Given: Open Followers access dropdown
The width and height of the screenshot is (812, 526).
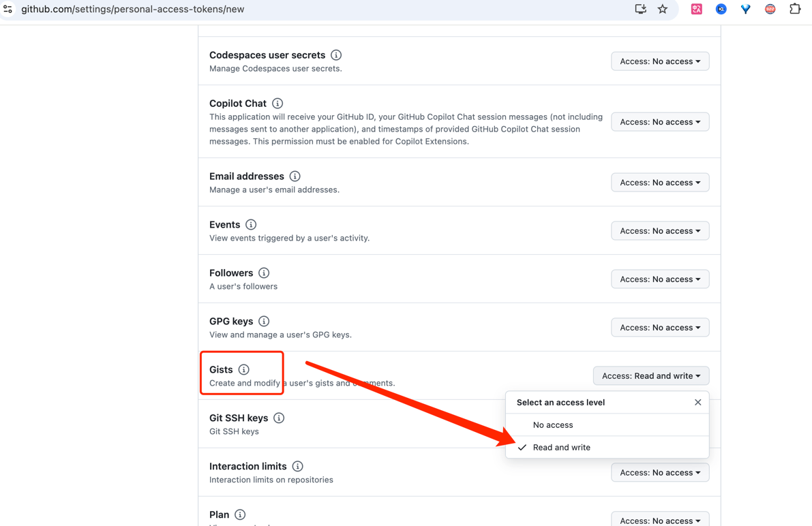Looking at the screenshot, I should tap(660, 279).
